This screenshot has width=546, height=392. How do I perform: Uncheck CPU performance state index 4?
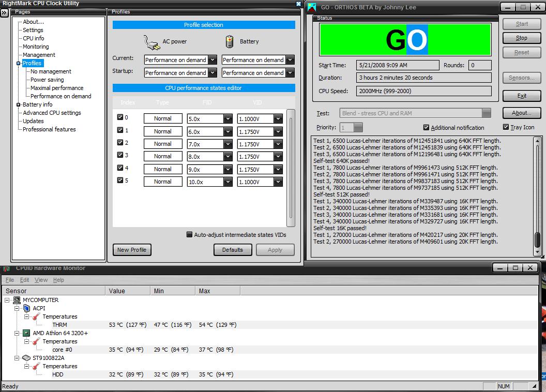pyautogui.click(x=120, y=168)
